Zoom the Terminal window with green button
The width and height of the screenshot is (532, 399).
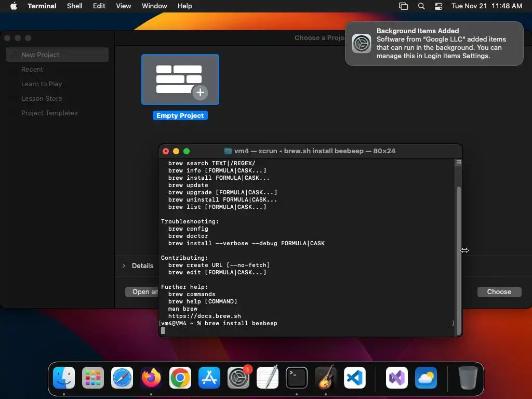coord(187,151)
